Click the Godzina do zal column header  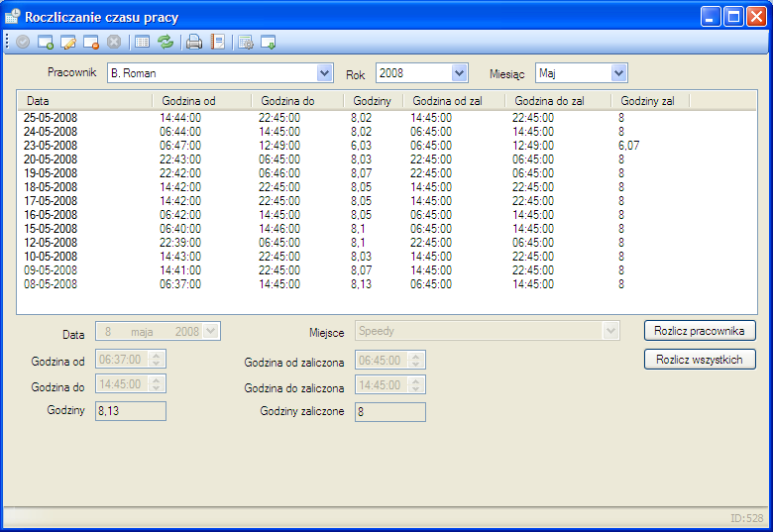558,101
